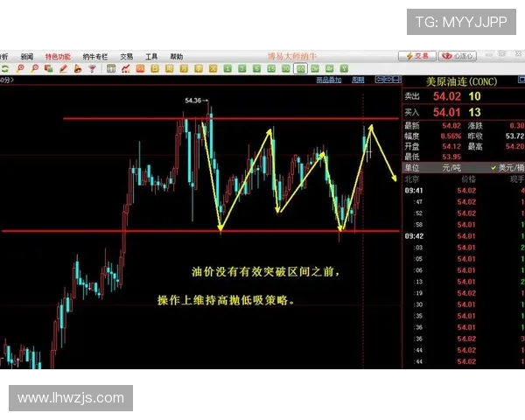
Task: Click the overlapping windows toolbar icon
Action: 49,68
